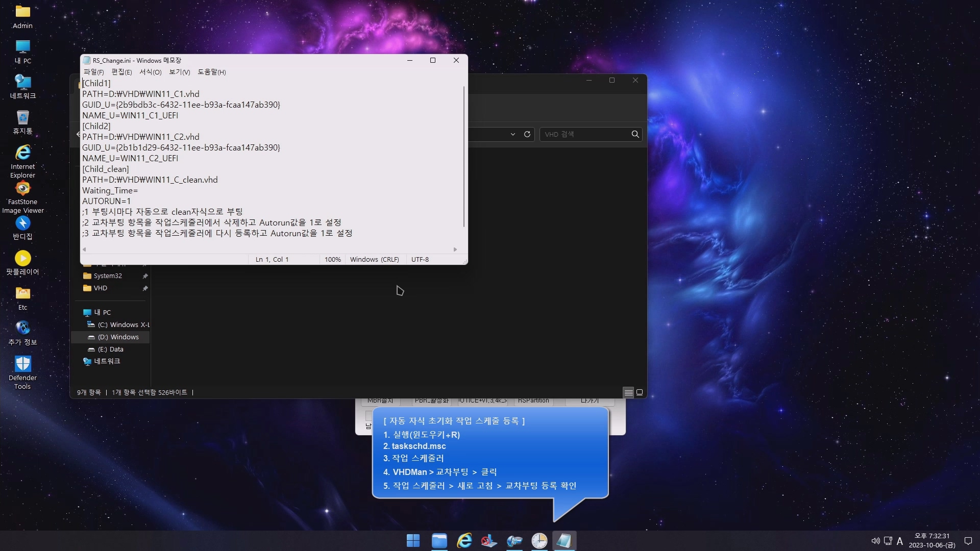980x551 pixels.
Task: Open the Etc folder desktop icon
Action: coord(22,298)
